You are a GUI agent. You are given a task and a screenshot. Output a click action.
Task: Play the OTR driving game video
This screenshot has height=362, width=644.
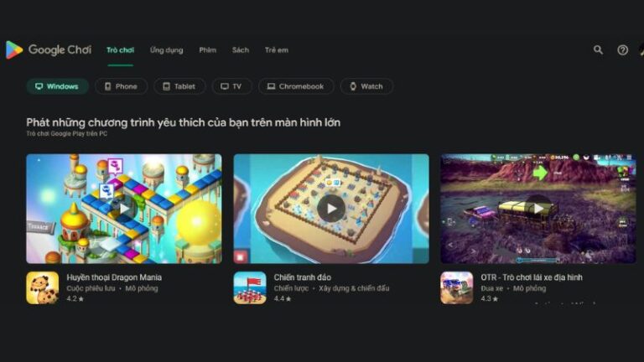point(538,209)
